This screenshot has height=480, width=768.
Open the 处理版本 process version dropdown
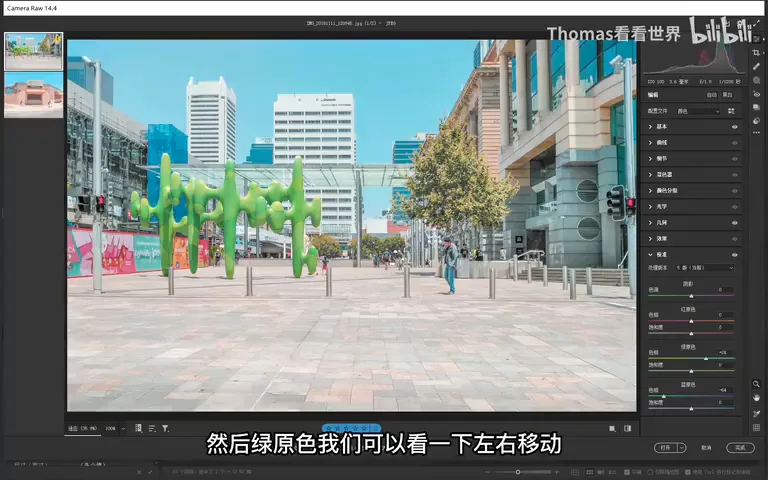pyautogui.click(x=705, y=268)
